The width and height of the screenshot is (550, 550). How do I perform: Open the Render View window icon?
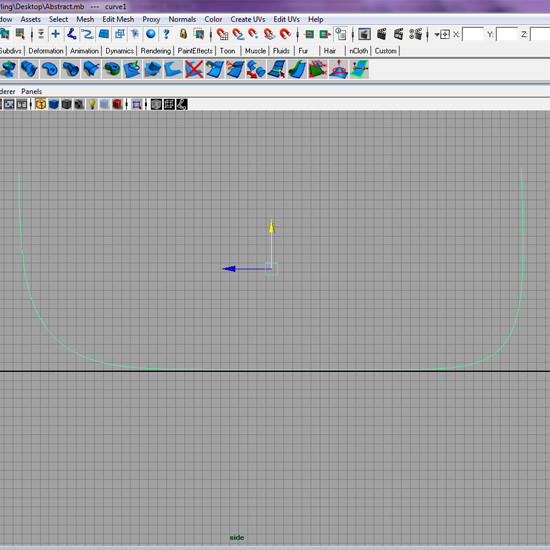click(364, 34)
